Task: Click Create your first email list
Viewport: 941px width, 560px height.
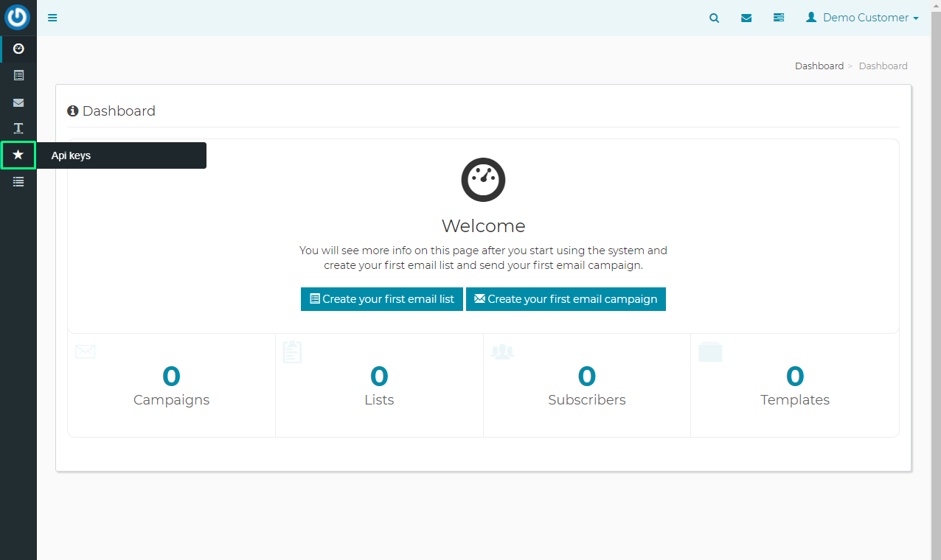Action: point(382,299)
